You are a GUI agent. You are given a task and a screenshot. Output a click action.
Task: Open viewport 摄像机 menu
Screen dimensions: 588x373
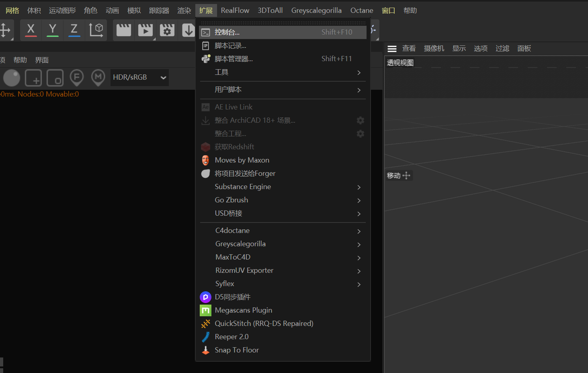click(434, 49)
